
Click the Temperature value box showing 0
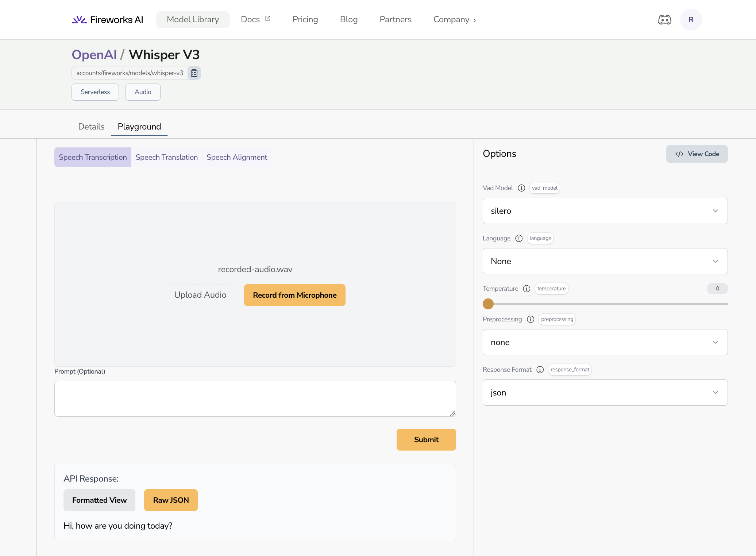click(717, 289)
